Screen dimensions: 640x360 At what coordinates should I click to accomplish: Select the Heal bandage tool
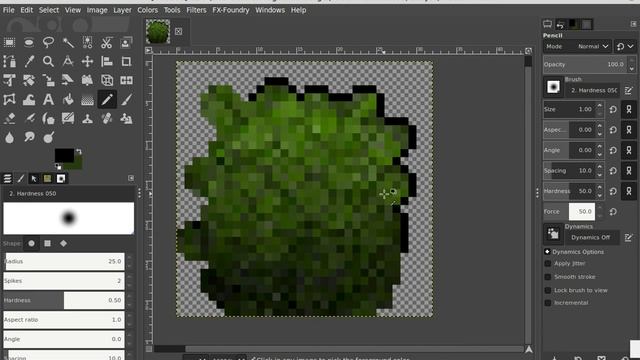tap(107, 119)
